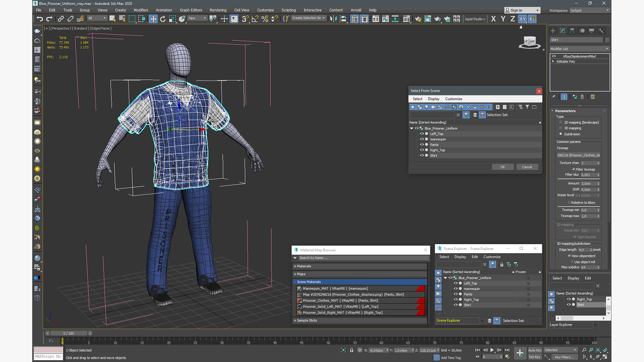
Task: Click the time slider showing 0 / 100
Action: (x=69, y=333)
